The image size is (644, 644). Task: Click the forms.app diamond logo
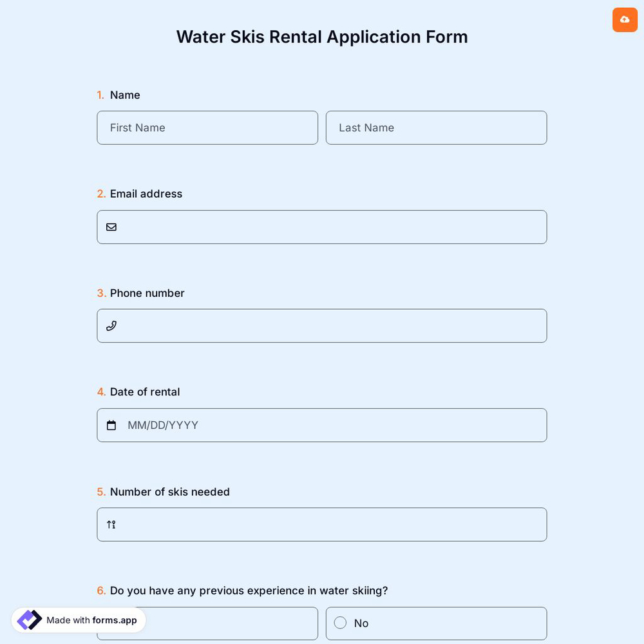pyautogui.click(x=29, y=620)
